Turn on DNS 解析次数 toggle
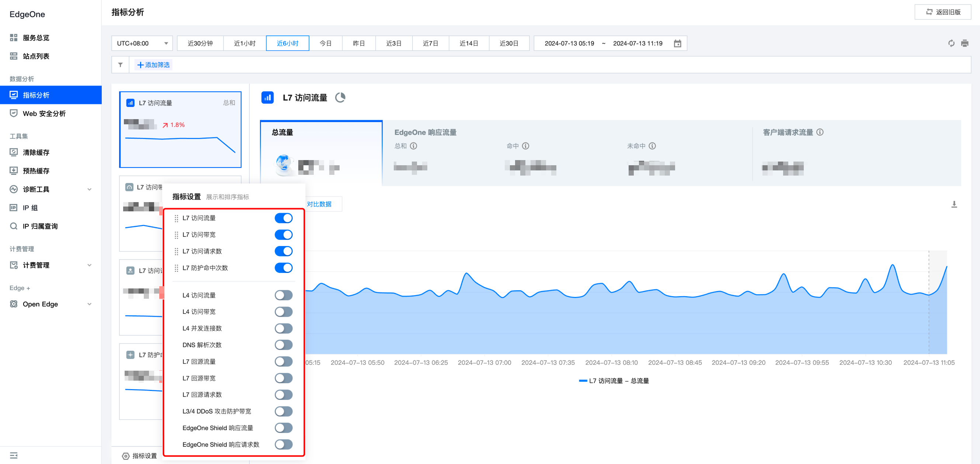This screenshot has width=980, height=464. tap(284, 345)
